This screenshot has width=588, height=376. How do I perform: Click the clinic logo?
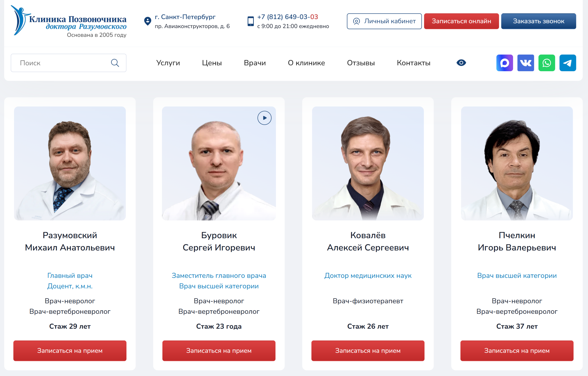pyautogui.click(x=69, y=21)
